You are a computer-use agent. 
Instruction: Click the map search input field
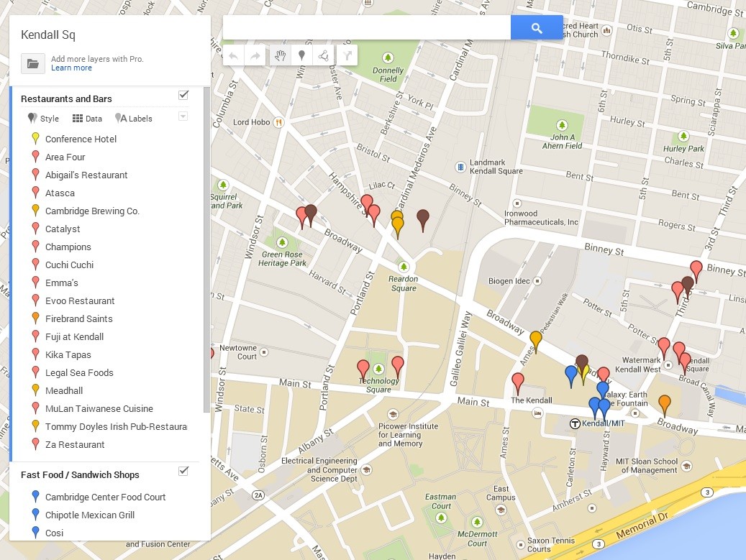click(x=367, y=27)
